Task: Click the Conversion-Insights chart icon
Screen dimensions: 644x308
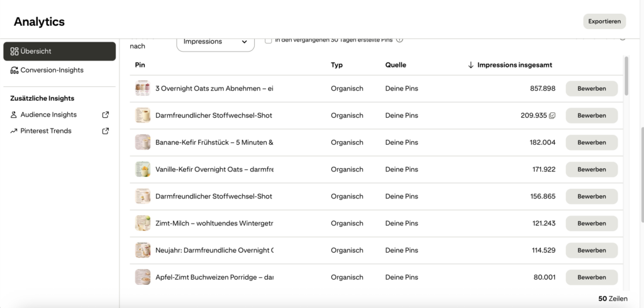Action: [14, 71]
